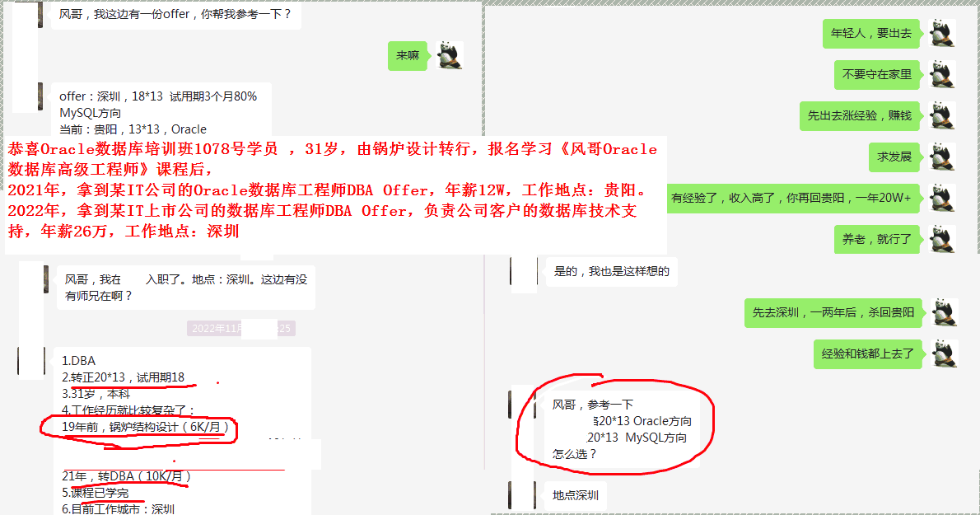Open the panda avatar next to "一年20W+" message

[x=942, y=198]
